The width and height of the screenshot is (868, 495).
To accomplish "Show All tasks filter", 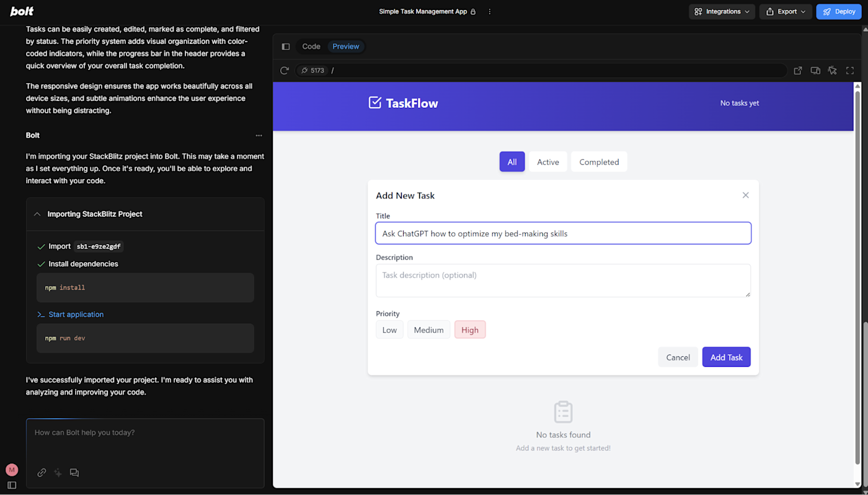I will pyautogui.click(x=512, y=162).
